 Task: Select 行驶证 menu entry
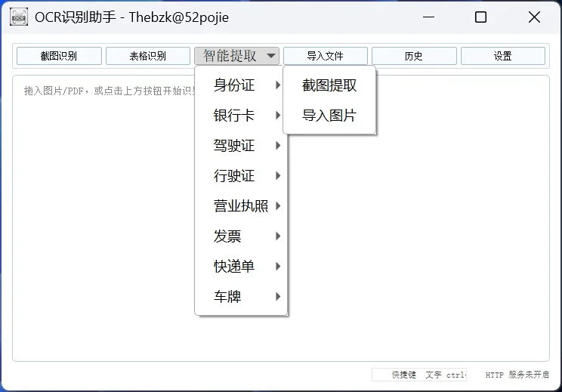coord(241,175)
